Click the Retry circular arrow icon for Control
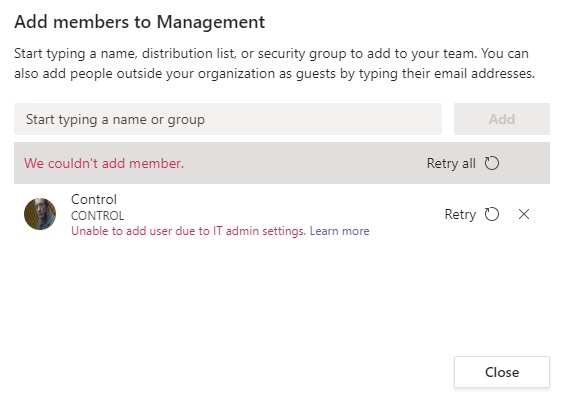This screenshot has height=405, width=569. 492,214
